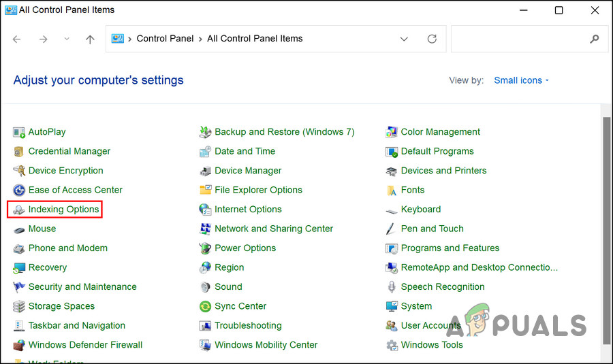Open the Sync Center icon
The width and height of the screenshot is (613, 364).
(x=205, y=306)
